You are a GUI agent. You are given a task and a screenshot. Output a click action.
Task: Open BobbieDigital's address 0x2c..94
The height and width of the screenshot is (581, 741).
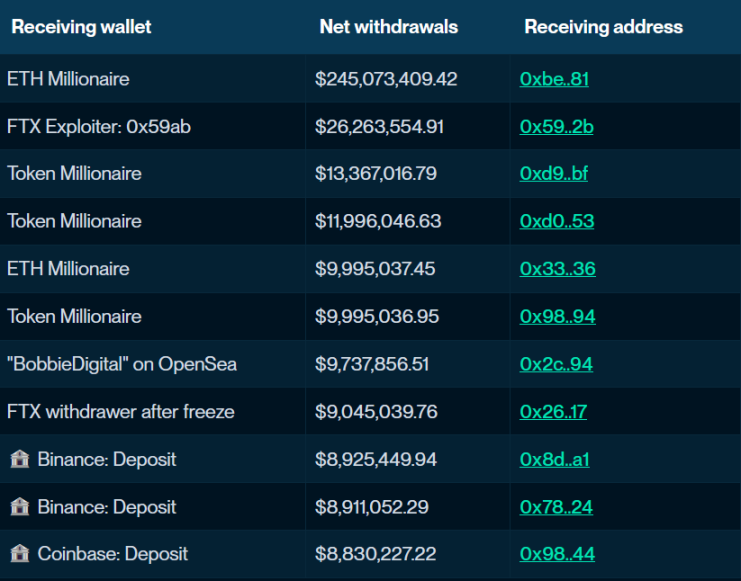pyautogui.click(x=556, y=364)
